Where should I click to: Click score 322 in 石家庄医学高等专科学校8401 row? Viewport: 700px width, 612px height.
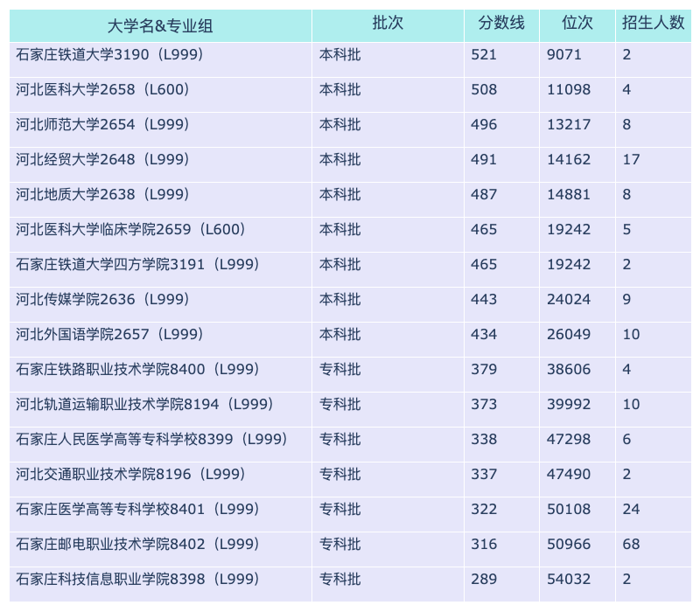pos(484,509)
